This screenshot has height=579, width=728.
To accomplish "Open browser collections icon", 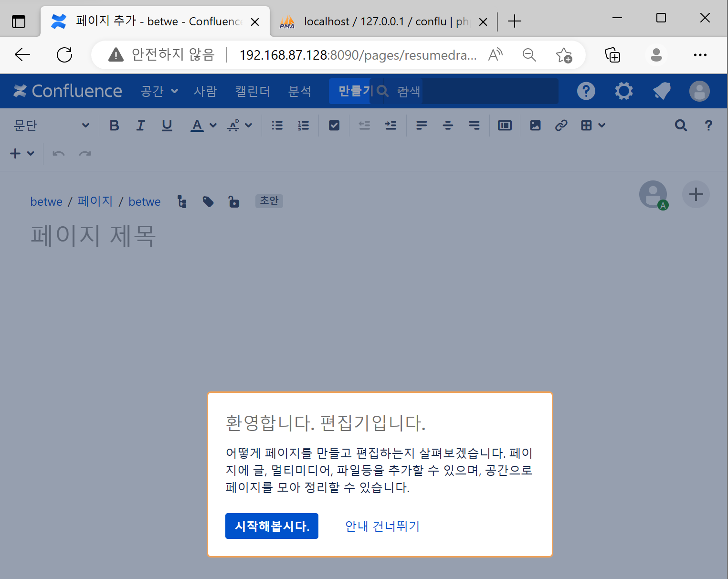I will [612, 55].
